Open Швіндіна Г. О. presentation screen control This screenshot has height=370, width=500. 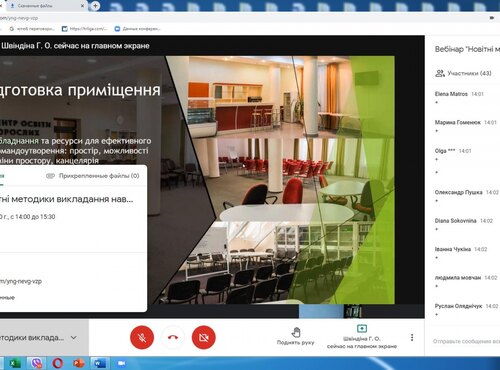(x=362, y=337)
